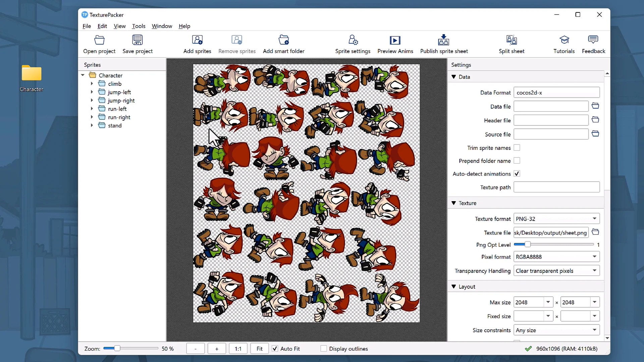Adjust the Png Opt Level slider
Screen dimensions: 644x362
point(528,244)
